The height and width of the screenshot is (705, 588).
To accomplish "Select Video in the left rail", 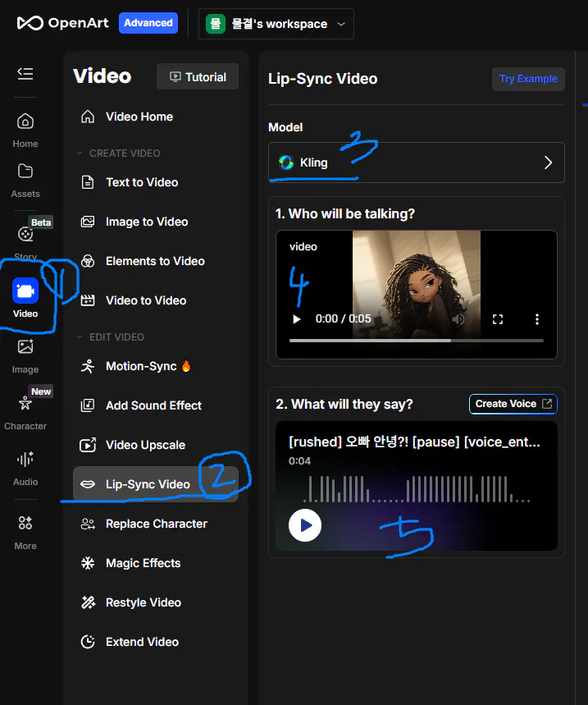I will 25,298.
